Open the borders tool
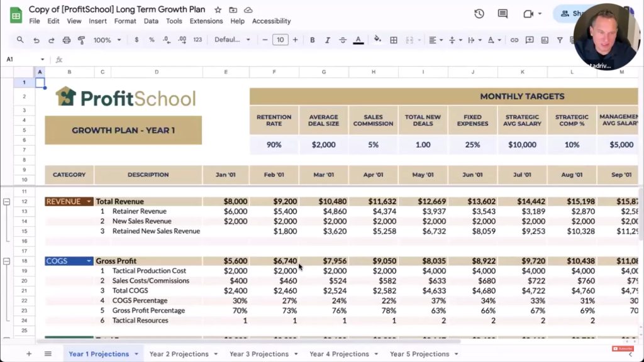Image resolution: width=644 pixels, height=362 pixels. (x=394, y=40)
